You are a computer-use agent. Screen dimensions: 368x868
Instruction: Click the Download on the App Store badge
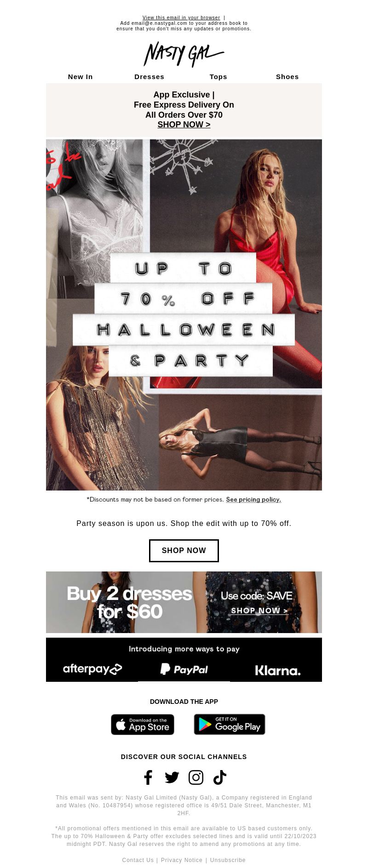point(143,725)
